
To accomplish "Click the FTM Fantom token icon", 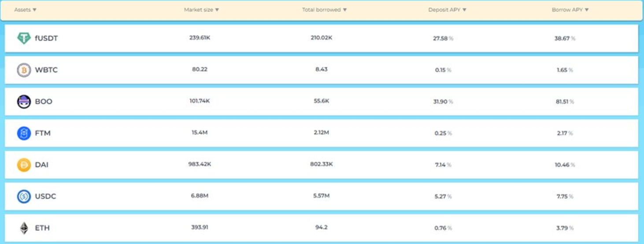I will click(24, 133).
